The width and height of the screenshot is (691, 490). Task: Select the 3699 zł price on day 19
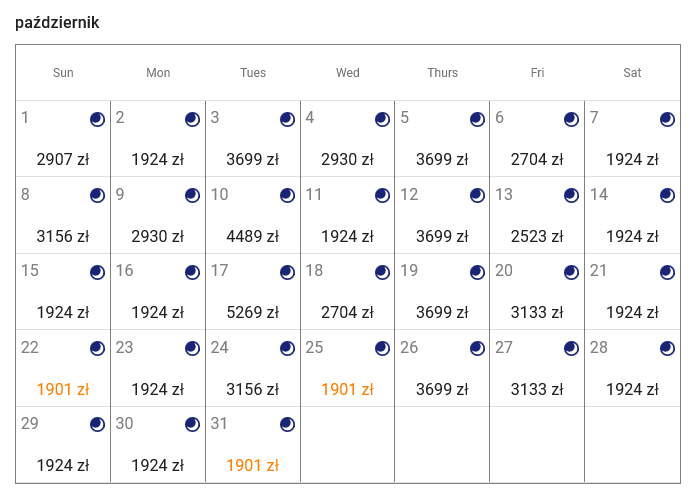pos(442,312)
